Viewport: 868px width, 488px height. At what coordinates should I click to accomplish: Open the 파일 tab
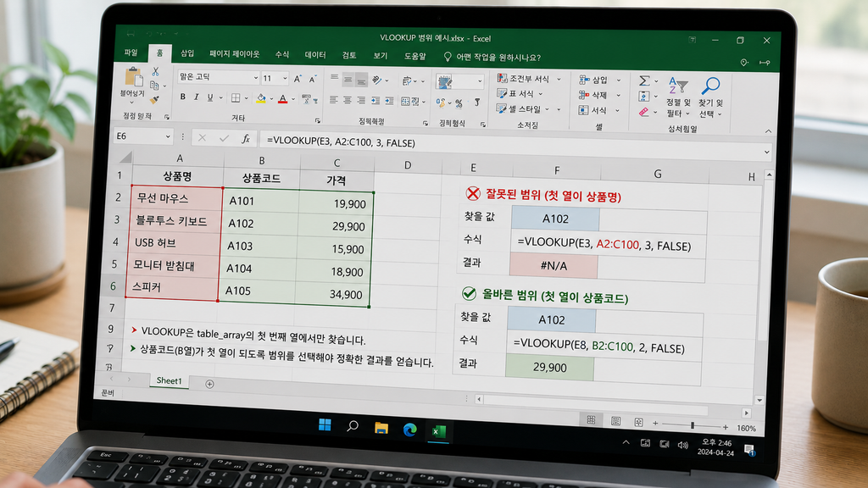[131, 53]
